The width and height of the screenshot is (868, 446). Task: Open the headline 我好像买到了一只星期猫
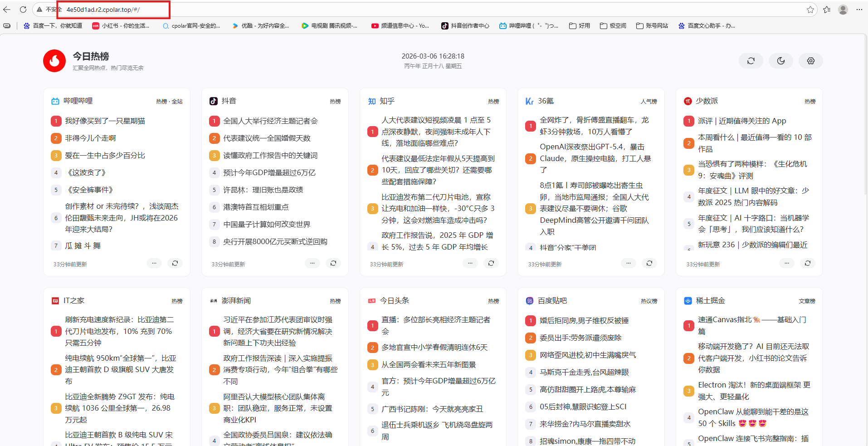pos(105,121)
